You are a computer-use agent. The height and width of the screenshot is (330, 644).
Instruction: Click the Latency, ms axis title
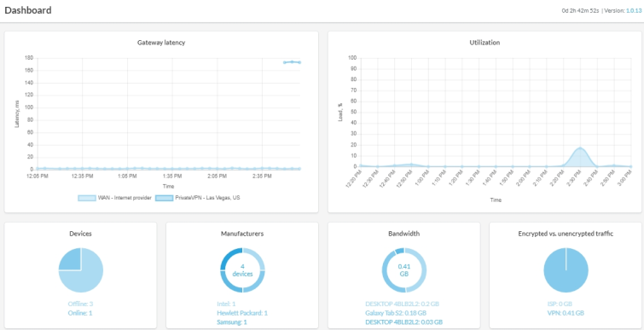coord(17,114)
